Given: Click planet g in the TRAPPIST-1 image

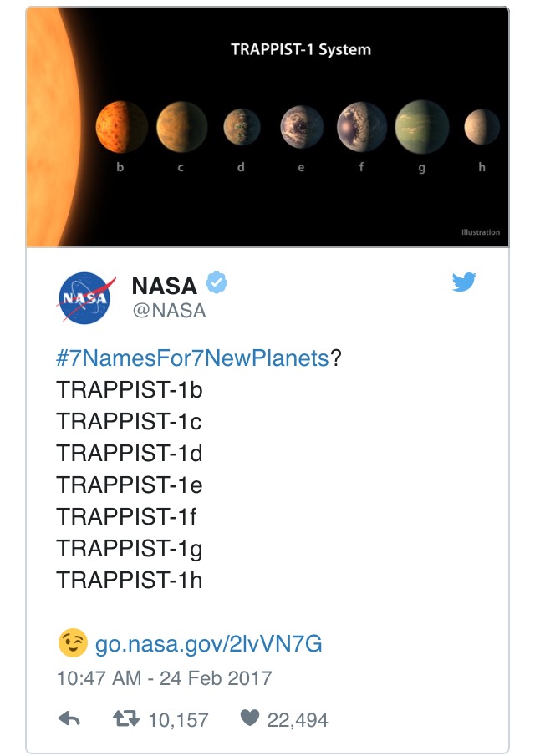Looking at the screenshot, I should 421,127.
